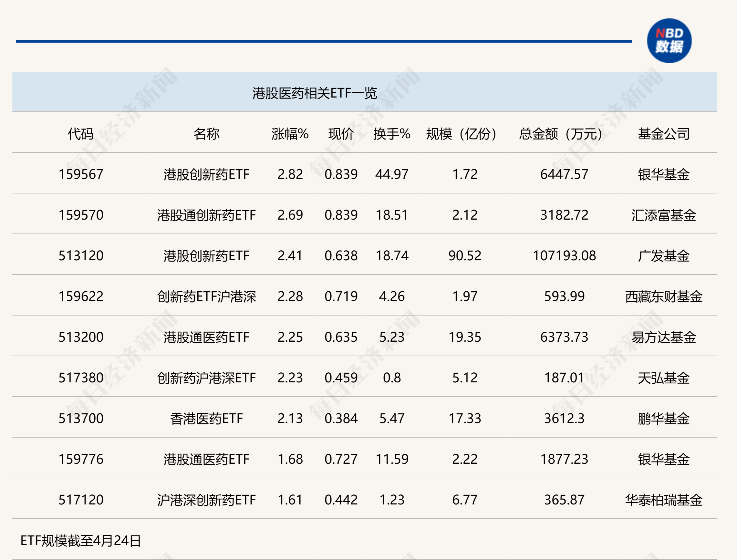Click the turnover value 11.59

pyautogui.click(x=392, y=459)
